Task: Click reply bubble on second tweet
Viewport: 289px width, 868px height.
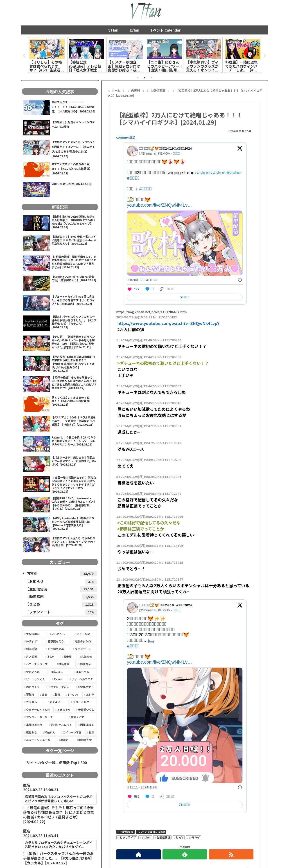Action: (x=147, y=796)
